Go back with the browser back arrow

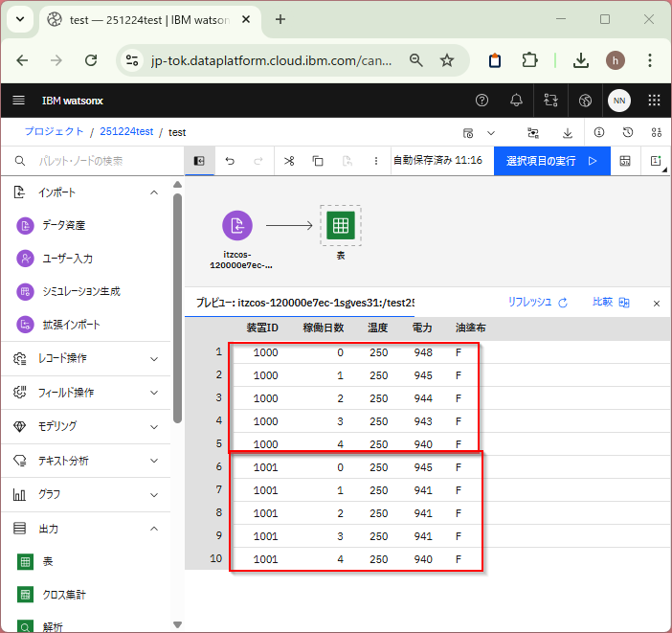click(22, 60)
